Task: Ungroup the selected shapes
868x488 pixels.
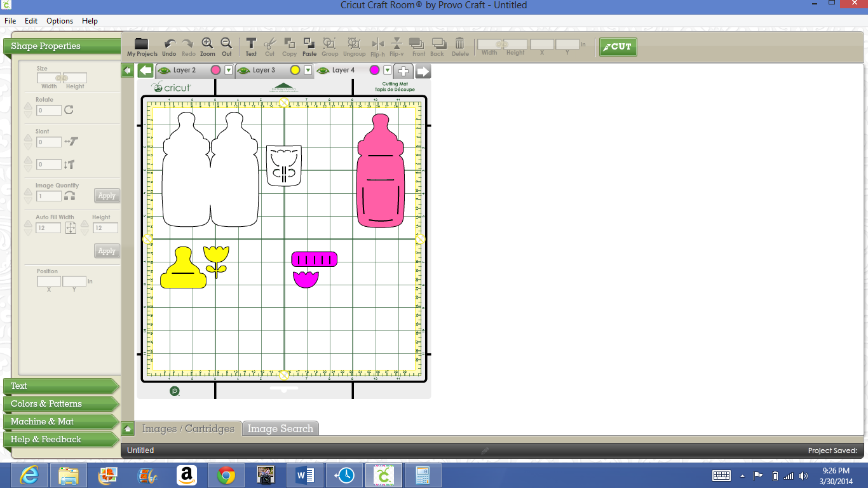Action: pyautogui.click(x=355, y=47)
